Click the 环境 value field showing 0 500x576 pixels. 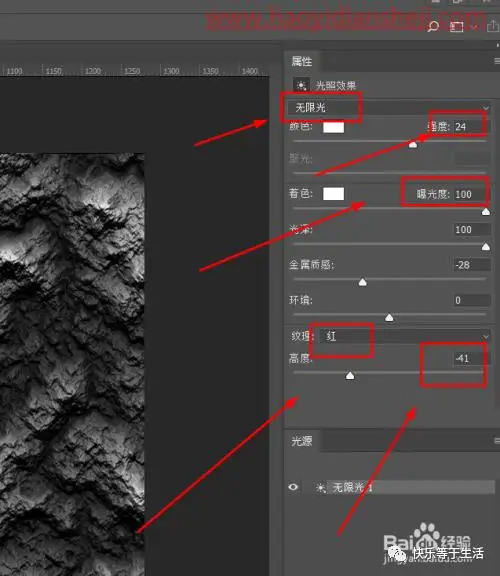point(472,300)
